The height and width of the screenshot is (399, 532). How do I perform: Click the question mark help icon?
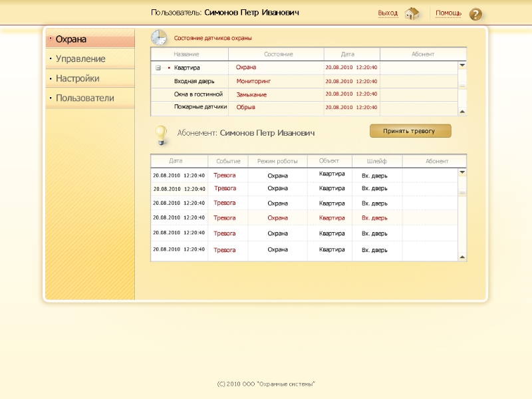[x=475, y=15]
